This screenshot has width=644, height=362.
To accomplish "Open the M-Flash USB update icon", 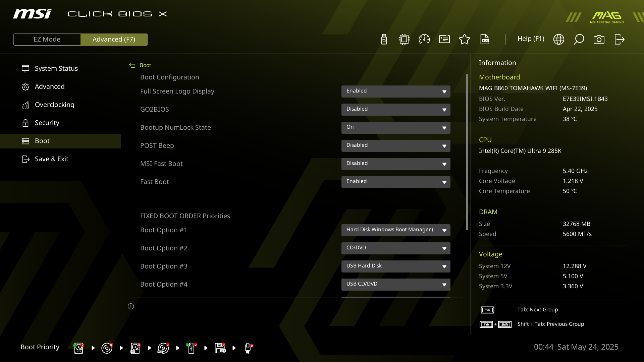I will pyautogui.click(x=384, y=39).
